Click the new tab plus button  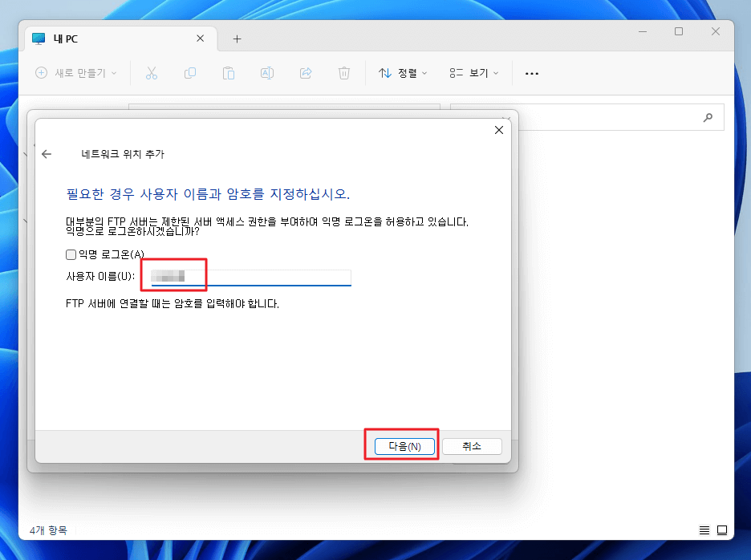coord(237,38)
